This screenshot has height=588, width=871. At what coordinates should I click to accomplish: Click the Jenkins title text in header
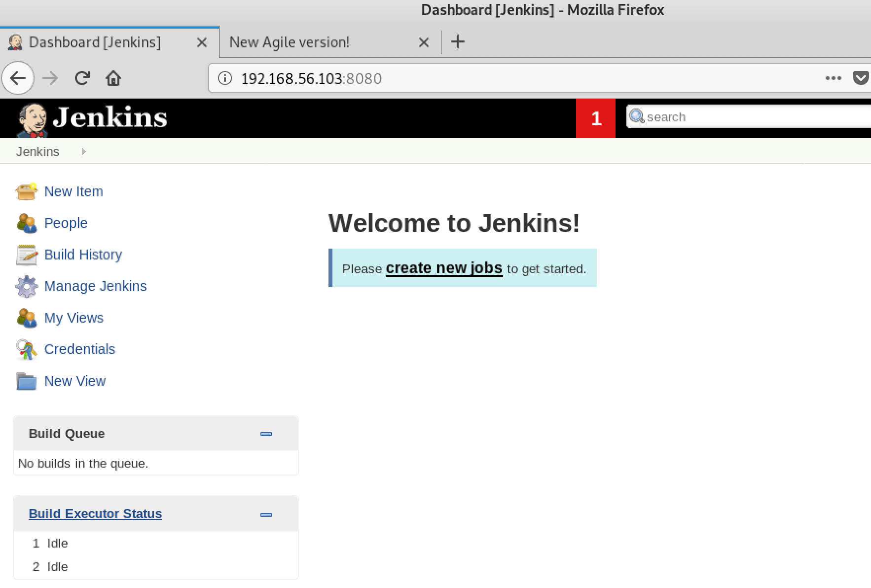[109, 117]
